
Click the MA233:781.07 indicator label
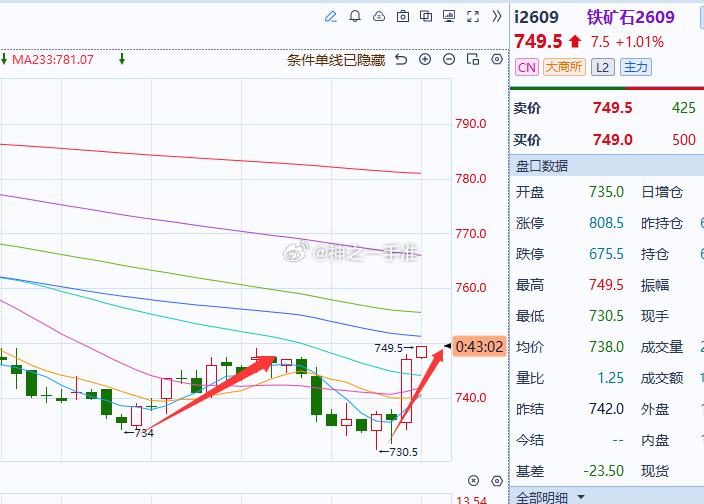[53, 60]
